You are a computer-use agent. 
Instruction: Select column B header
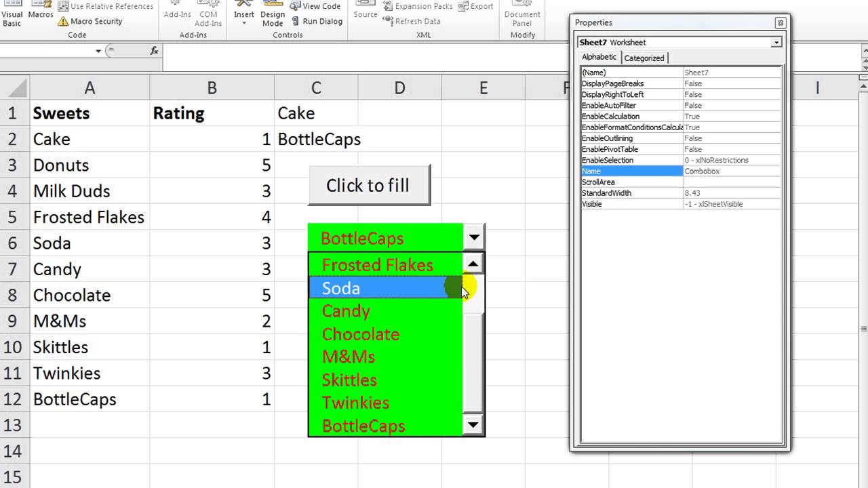point(212,87)
